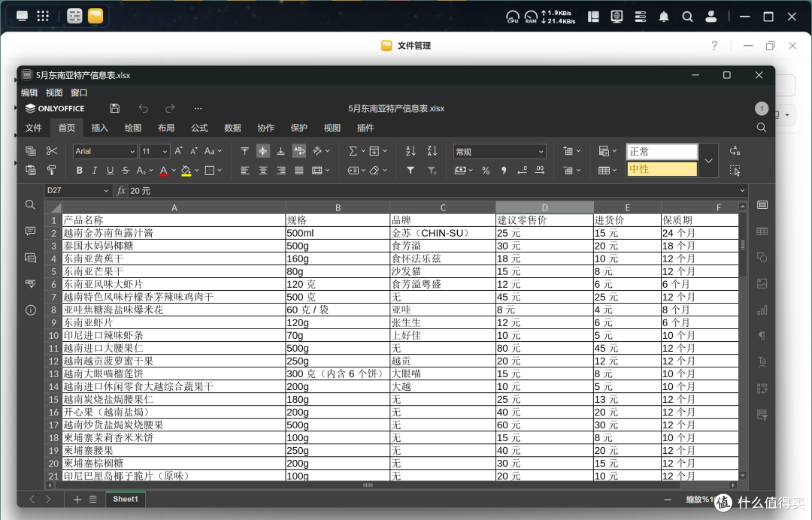Screen dimensions: 812x520
Task: Click Select all icon in toolbar
Action: tap(735, 171)
